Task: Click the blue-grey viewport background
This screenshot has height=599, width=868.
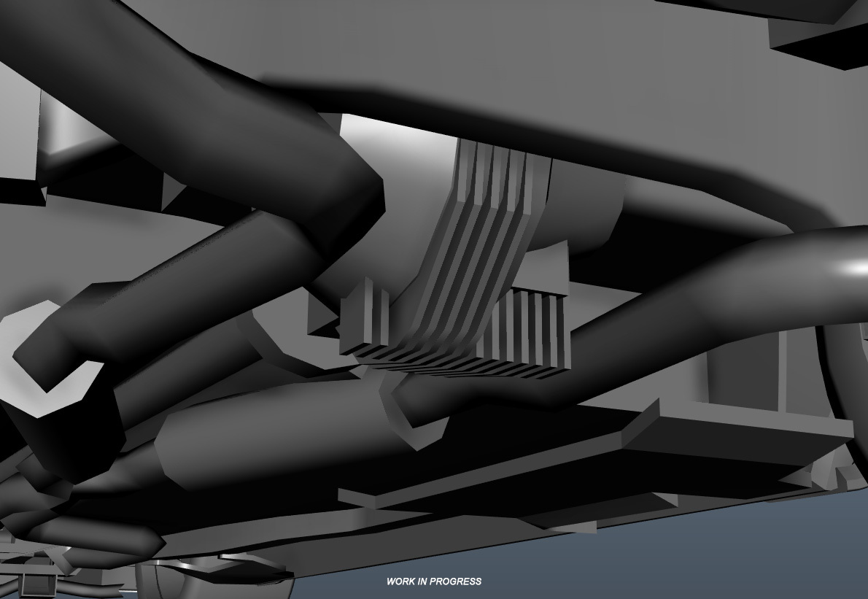Action: coord(656,562)
